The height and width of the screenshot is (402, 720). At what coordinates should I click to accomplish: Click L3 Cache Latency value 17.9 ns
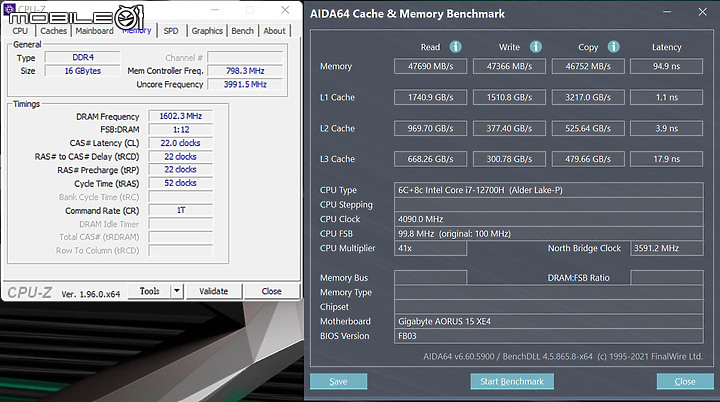(x=666, y=159)
